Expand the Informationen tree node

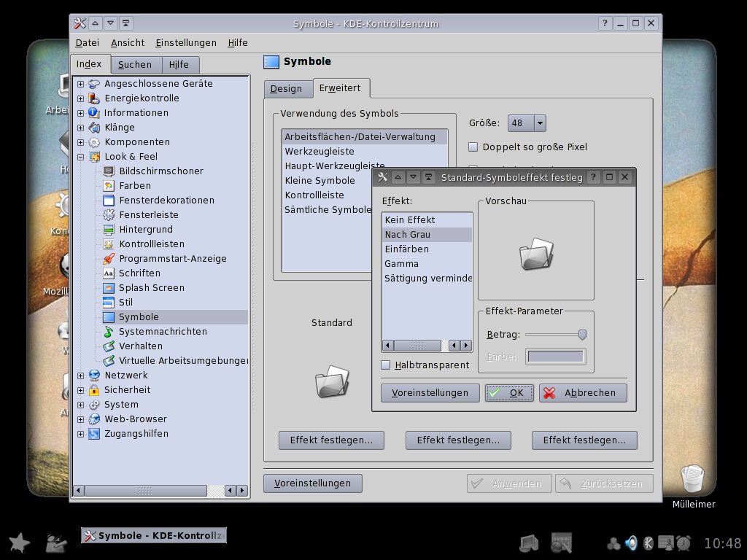tap(80, 113)
